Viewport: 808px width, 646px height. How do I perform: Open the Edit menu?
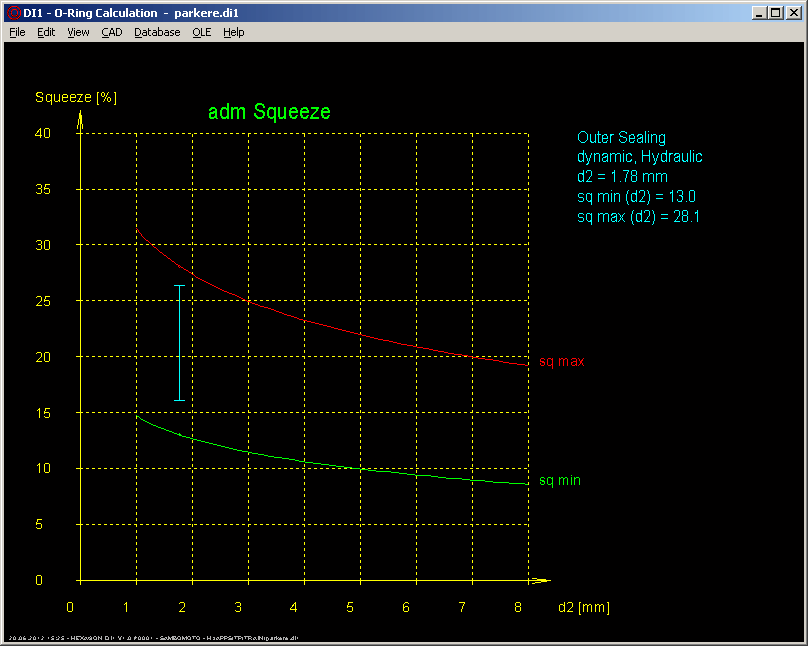(x=46, y=32)
